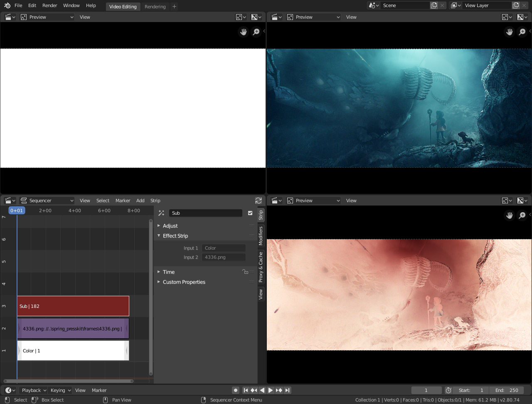Adjust the End frame value field showing 250
Screen dimensions: 532x404
tap(506, 390)
